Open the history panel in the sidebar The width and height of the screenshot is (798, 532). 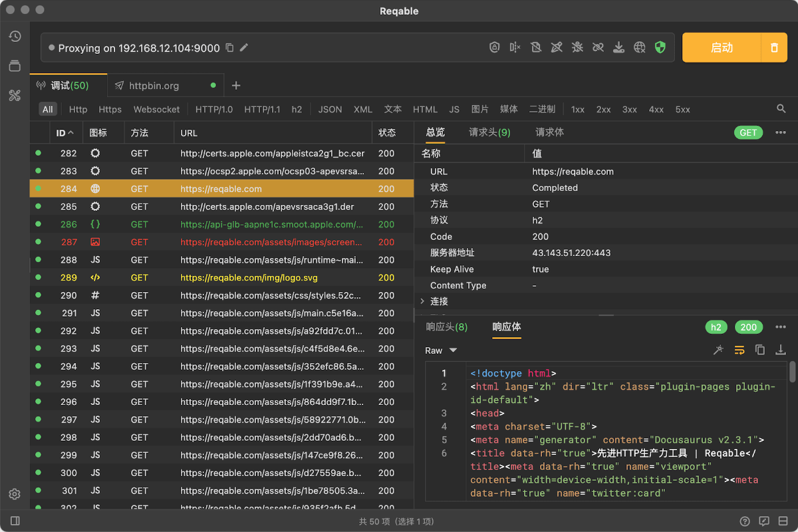[x=15, y=37]
